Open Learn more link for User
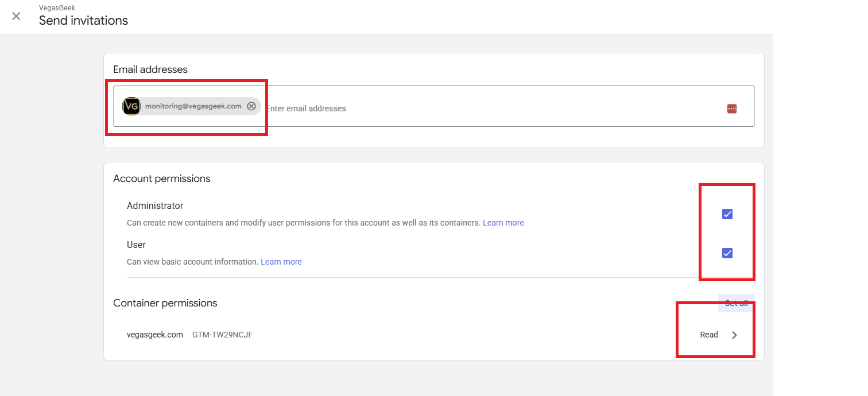868x396 pixels. (281, 262)
